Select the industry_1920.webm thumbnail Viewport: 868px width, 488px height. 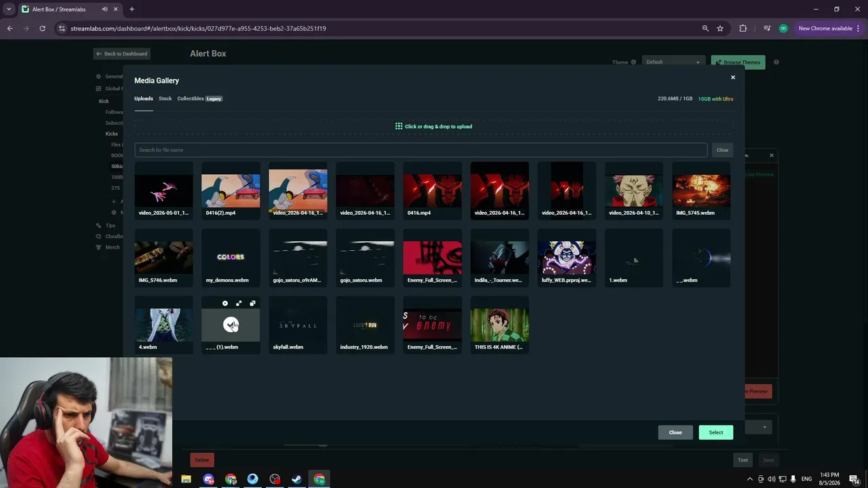click(365, 325)
